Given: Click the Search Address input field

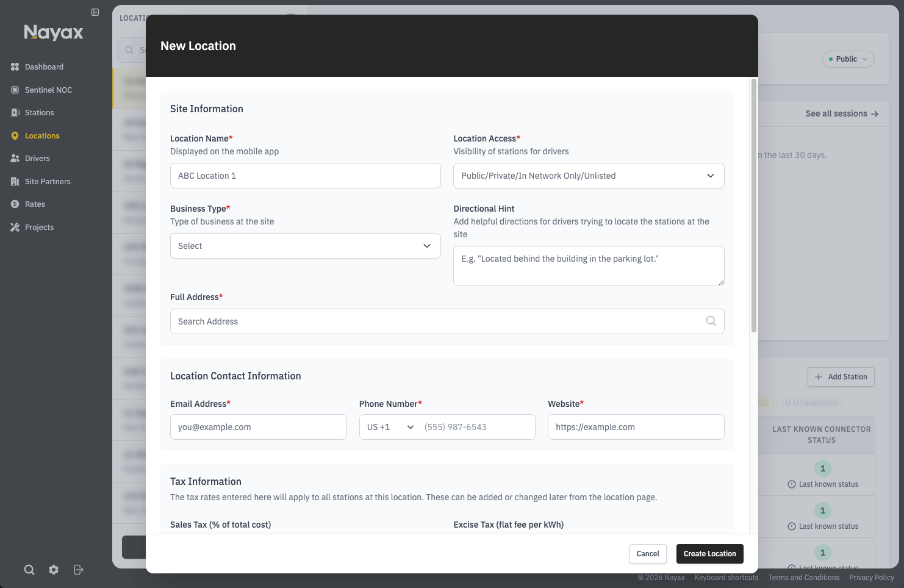Looking at the screenshot, I should click(x=447, y=321).
